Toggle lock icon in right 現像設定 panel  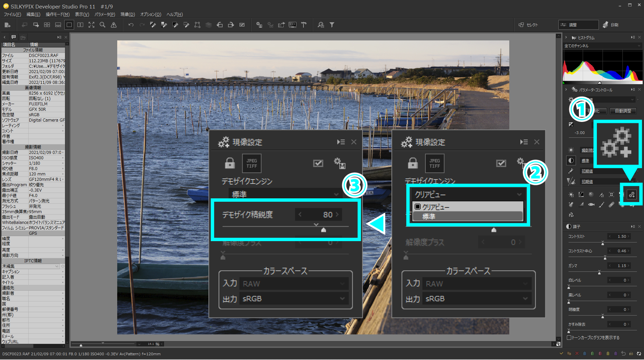pos(413,163)
